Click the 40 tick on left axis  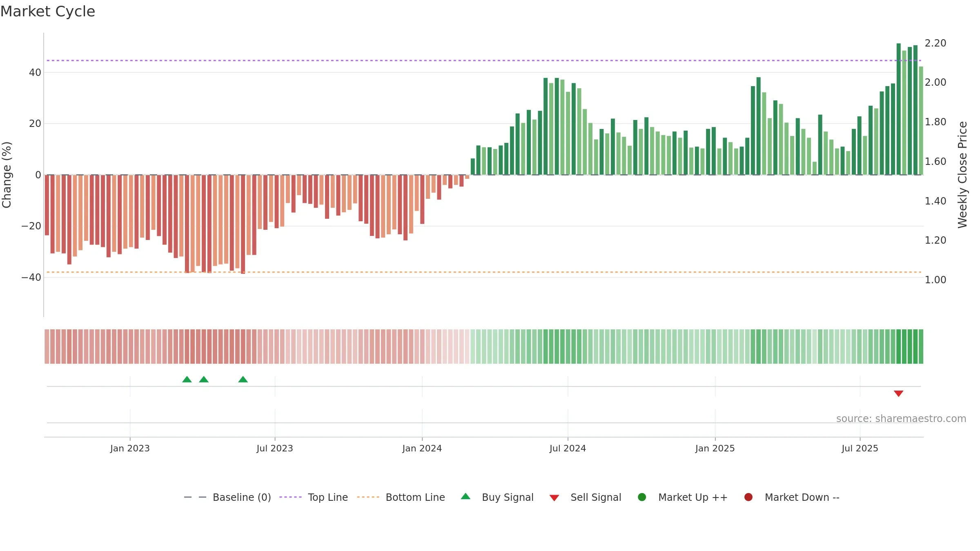tap(35, 73)
